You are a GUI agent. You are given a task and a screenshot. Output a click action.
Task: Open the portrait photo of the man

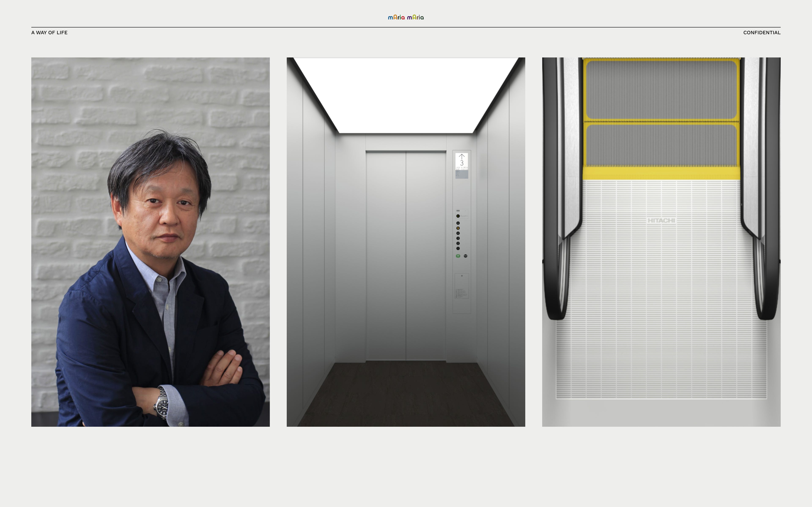(150, 241)
